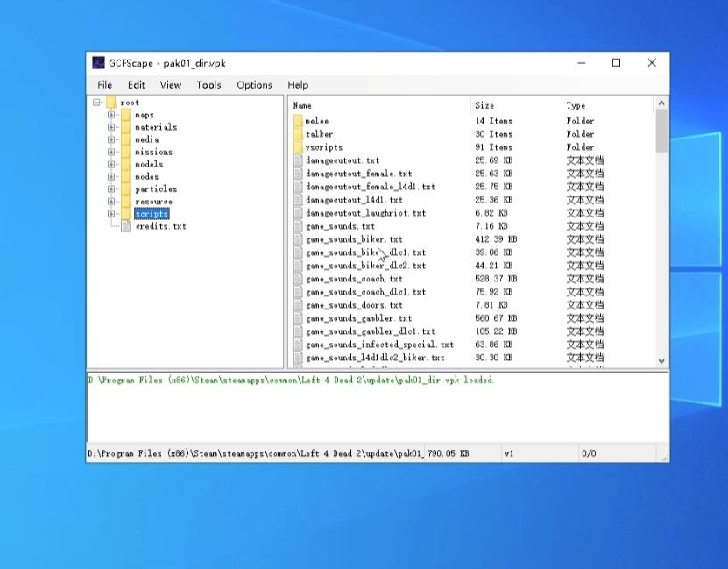Sort file list by Size column
This screenshot has height=569, width=728.
(x=516, y=105)
